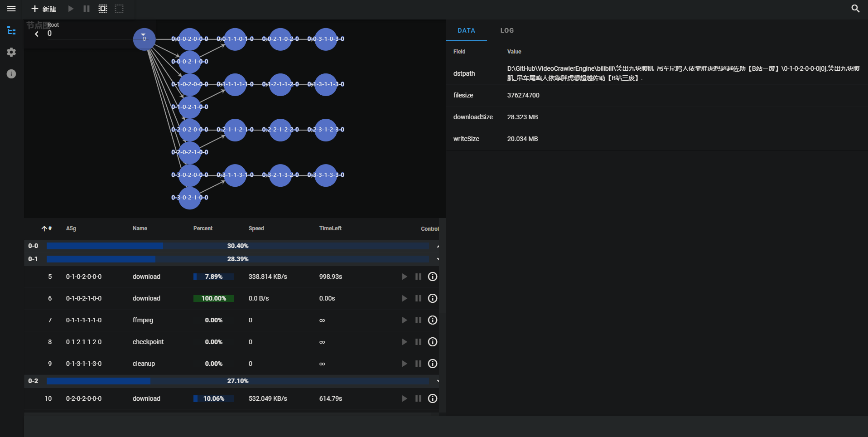The image size is (868, 437).
Task: Select the DATA tab
Action: click(466, 30)
